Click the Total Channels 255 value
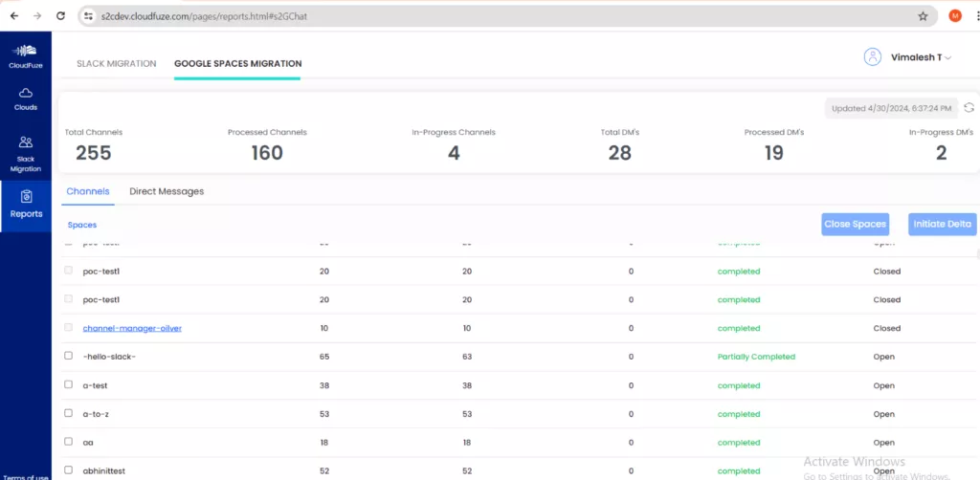The width and height of the screenshot is (980, 480). point(93,153)
